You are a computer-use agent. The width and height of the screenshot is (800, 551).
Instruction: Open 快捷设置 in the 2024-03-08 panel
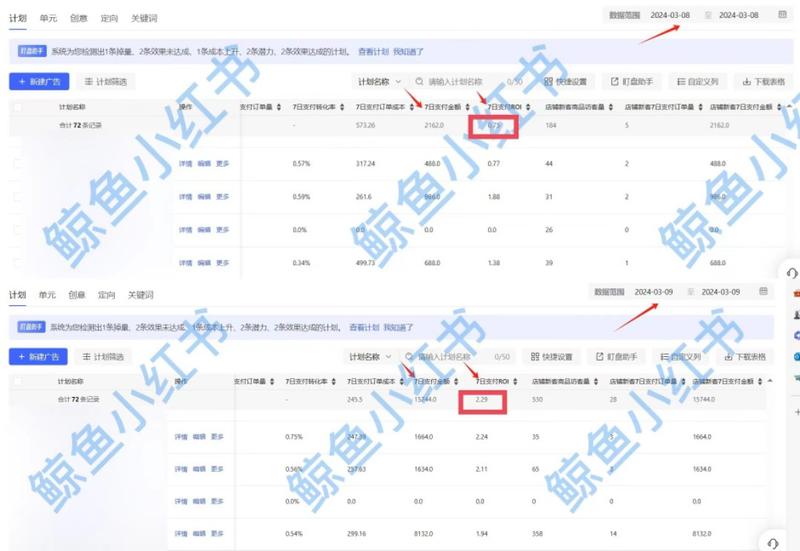(x=565, y=82)
